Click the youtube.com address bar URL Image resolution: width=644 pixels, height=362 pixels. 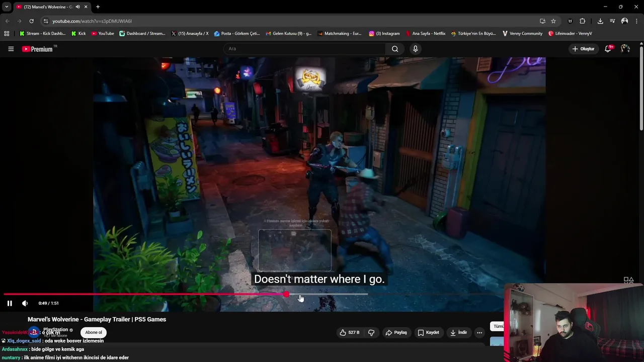pyautogui.click(x=92, y=21)
